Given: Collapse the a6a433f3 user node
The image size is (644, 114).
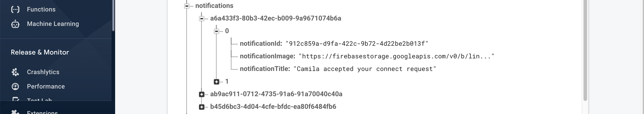Looking at the screenshot, I should 202,18.
